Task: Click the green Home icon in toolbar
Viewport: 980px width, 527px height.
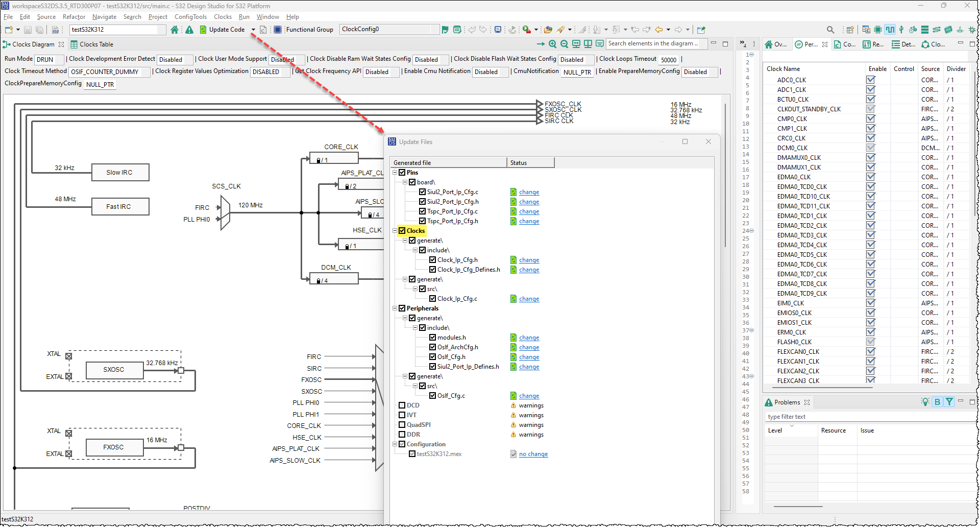Action: (175, 30)
